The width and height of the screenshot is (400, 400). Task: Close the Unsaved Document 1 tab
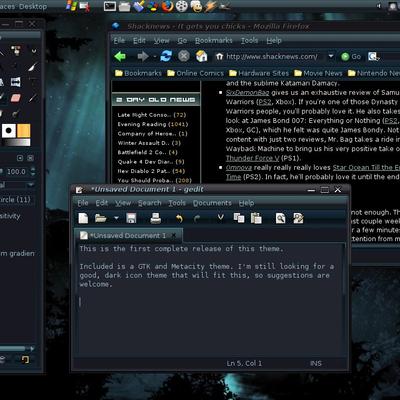coord(174,236)
